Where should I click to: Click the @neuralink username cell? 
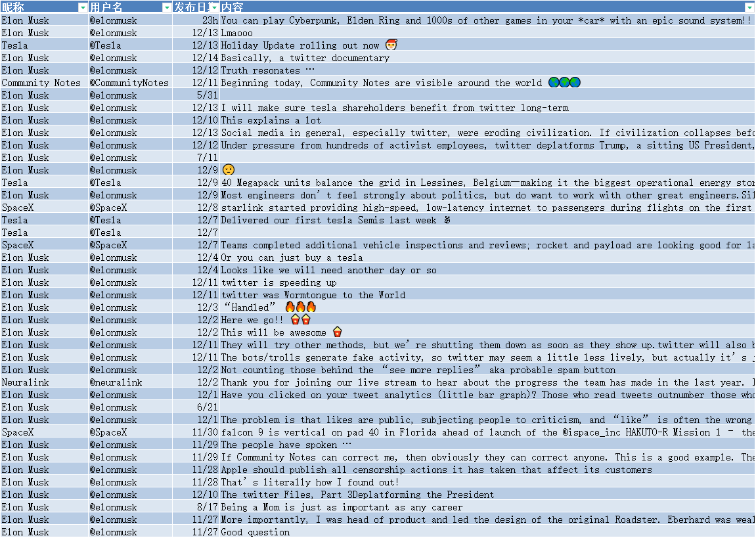[130, 383]
